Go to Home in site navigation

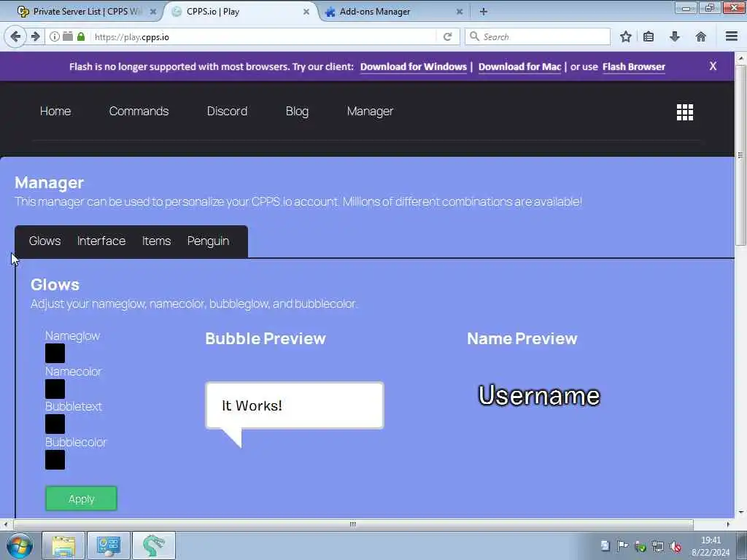(55, 111)
